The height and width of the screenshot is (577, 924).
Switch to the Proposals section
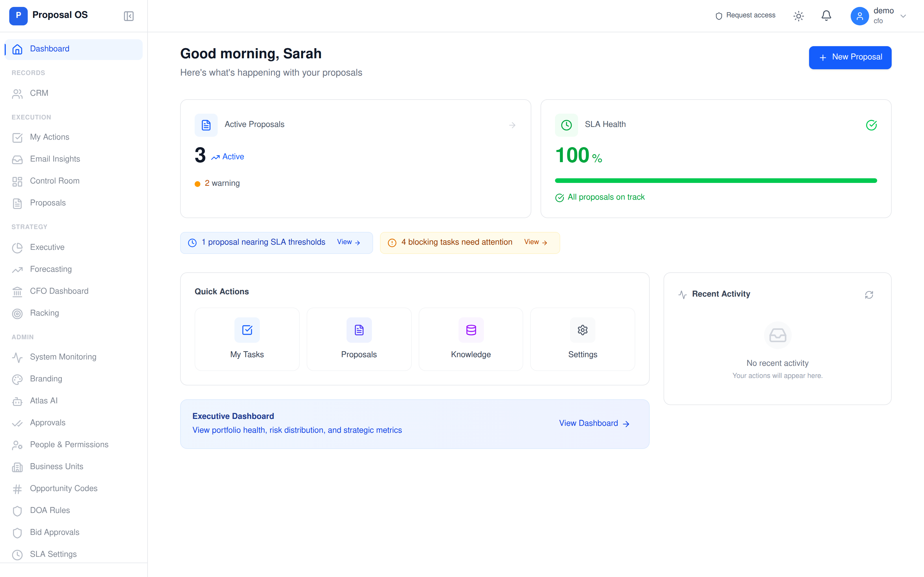[48, 203]
